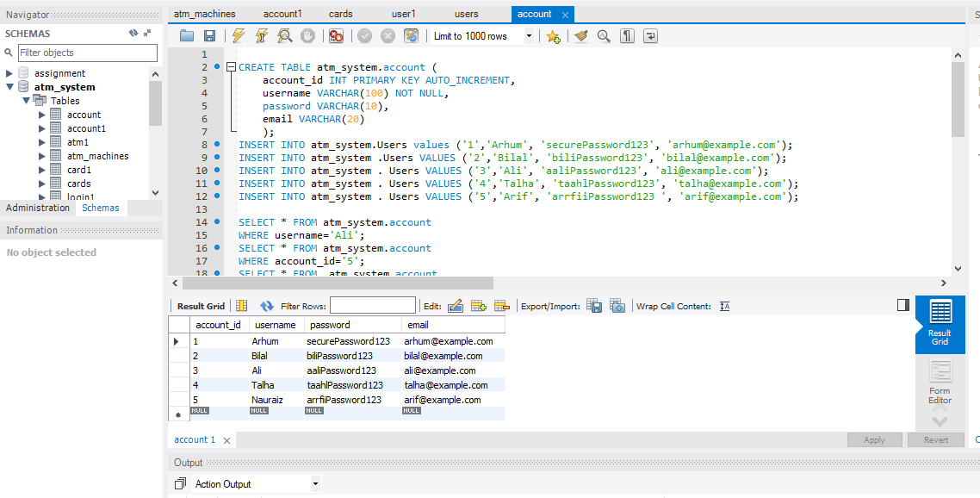Open the Form Editor side button

tap(940, 383)
